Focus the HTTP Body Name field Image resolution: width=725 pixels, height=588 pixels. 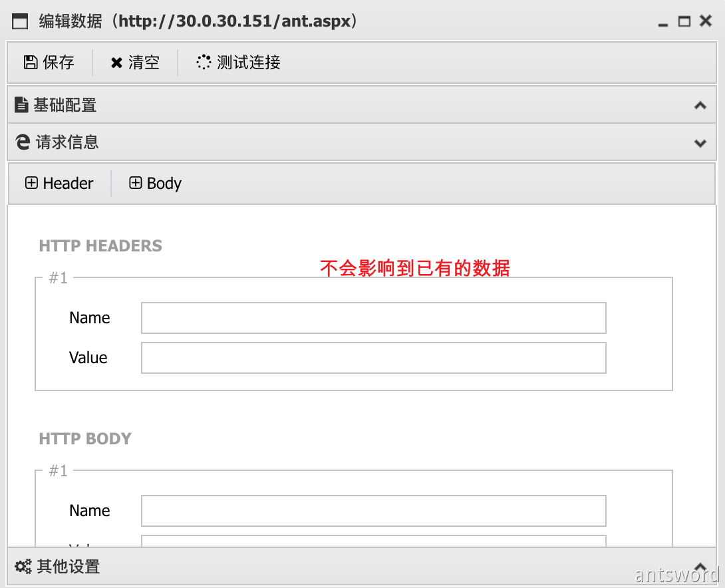pyautogui.click(x=373, y=511)
